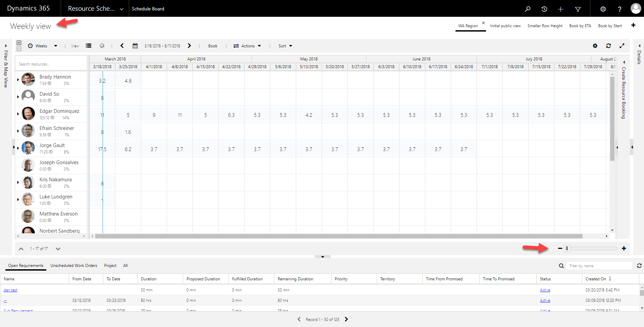Collapse the Filter & Map View panel
The image size is (644, 327).
[x=5, y=45]
